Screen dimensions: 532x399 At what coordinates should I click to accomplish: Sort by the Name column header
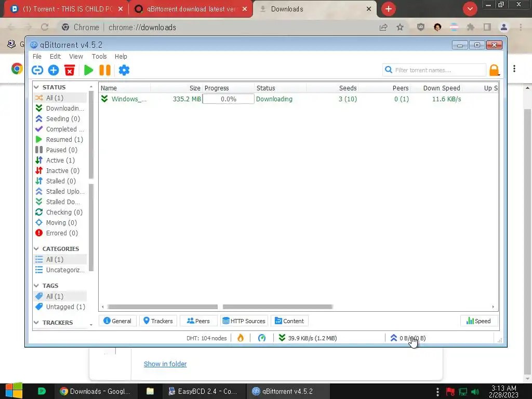(x=125, y=88)
